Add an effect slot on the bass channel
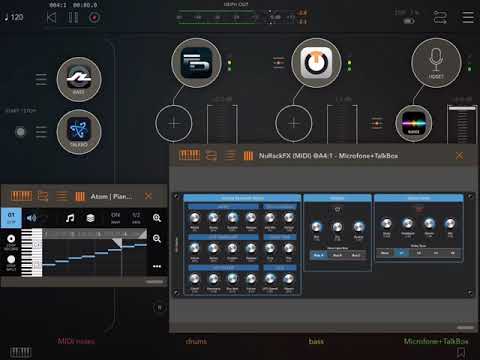 tap(294, 123)
